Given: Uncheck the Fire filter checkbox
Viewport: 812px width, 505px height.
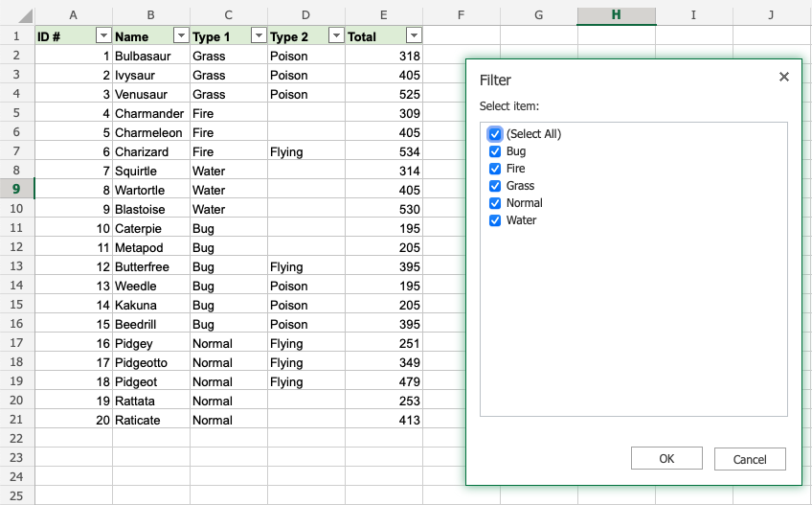Looking at the screenshot, I should 495,169.
